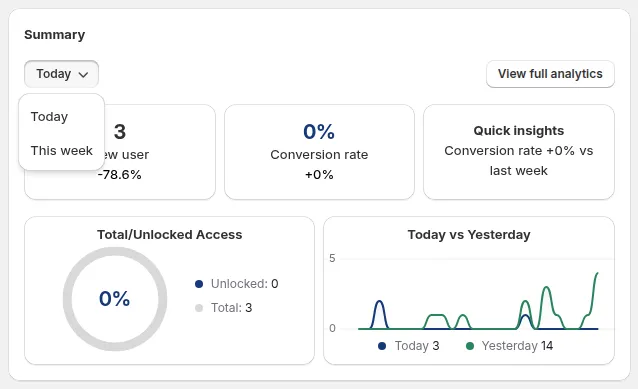Viewport: 638px width, 389px height.
Task: Click the Quick insights heading
Action: [519, 131]
